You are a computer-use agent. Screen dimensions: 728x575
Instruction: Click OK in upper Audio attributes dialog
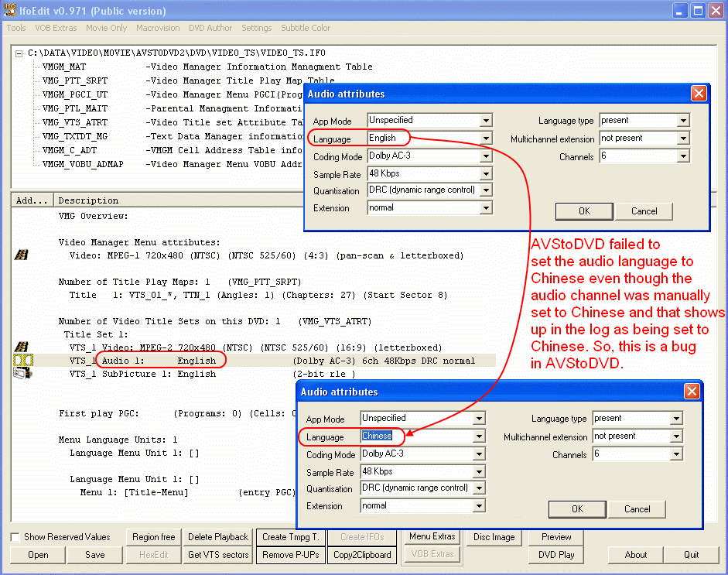(584, 211)
